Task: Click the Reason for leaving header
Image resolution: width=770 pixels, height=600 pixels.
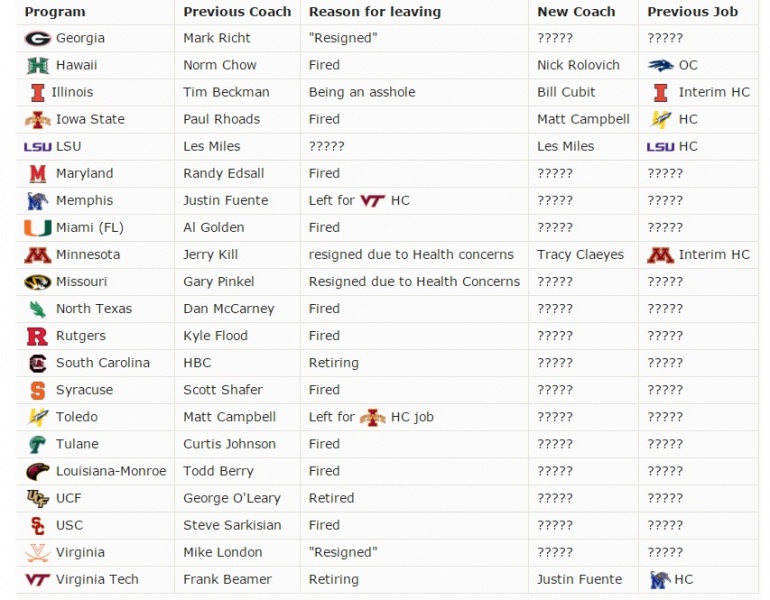Action: (x=374, y=12)
